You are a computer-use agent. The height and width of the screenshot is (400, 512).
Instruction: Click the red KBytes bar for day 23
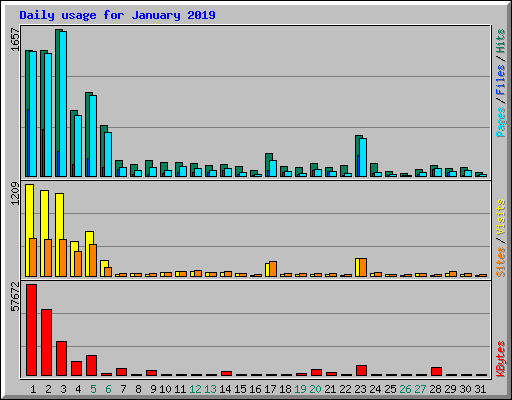(x=361, y=370)
